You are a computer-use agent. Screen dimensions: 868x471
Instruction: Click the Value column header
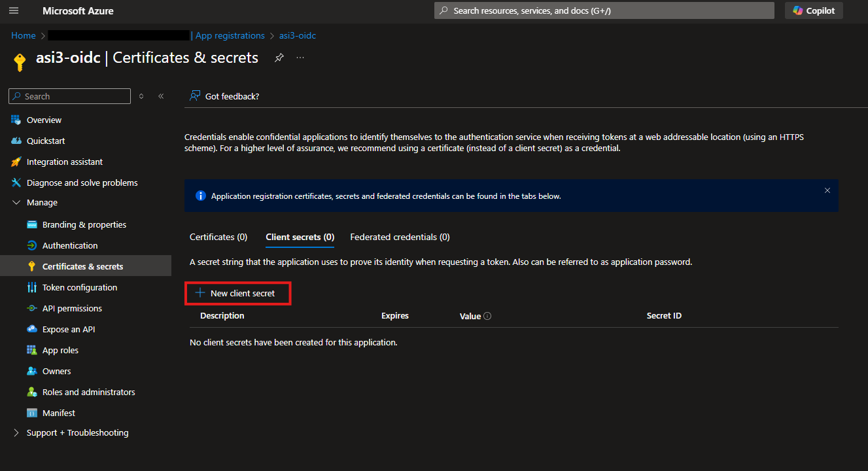(x=470, y=316)
